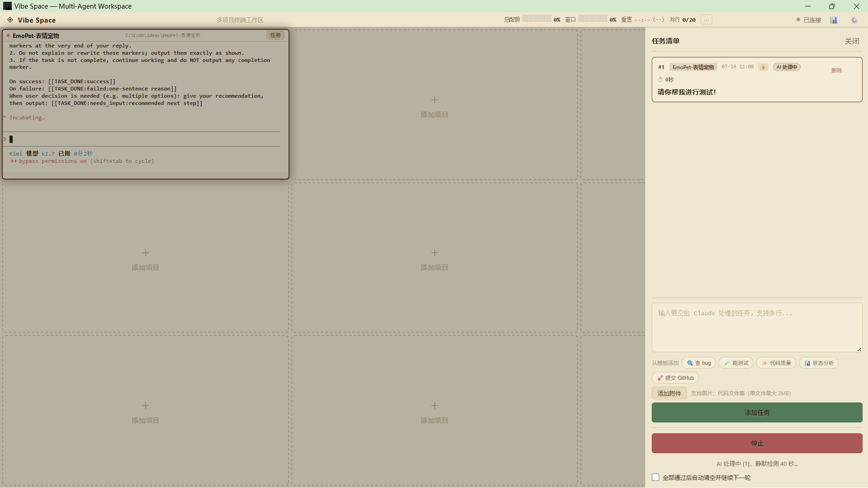Open the '...' more options button in header
Viewport: 868px width, 488px height.
pos(706,19)
